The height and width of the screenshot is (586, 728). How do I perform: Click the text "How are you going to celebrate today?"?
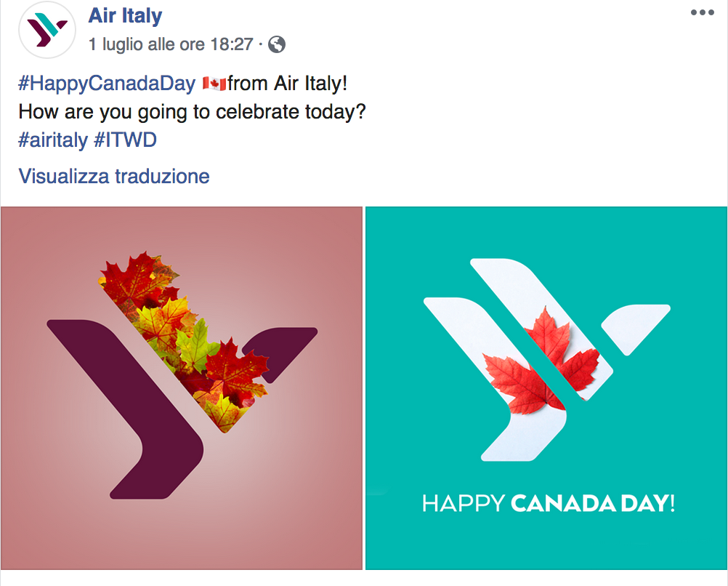pyautogui.click(x=191, y=113)
